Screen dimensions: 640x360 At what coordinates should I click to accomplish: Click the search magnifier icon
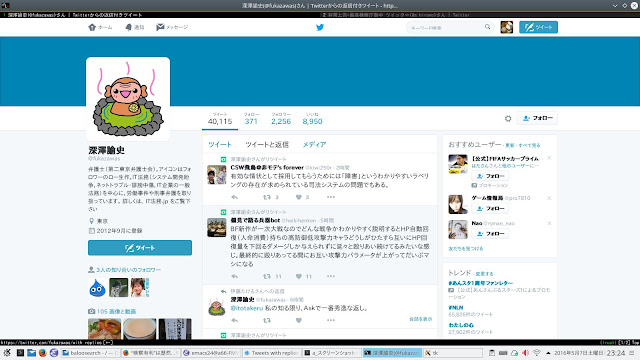pos(487,27)
